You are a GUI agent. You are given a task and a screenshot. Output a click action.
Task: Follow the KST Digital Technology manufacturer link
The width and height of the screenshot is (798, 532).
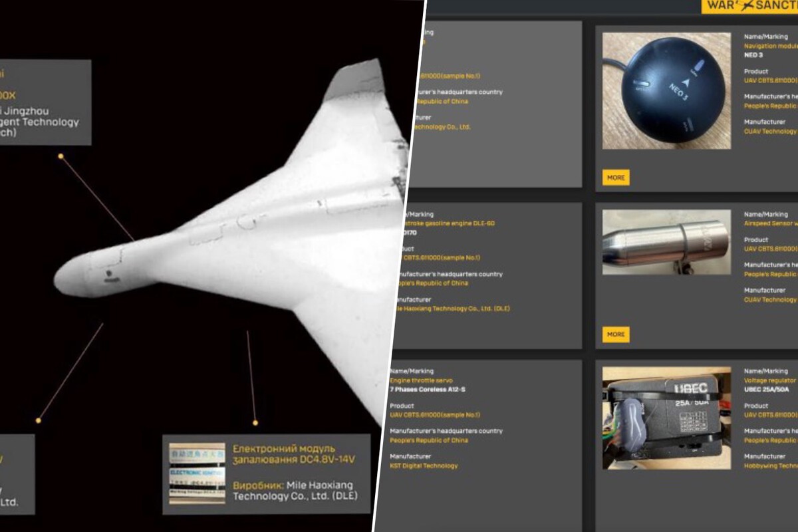pos(424,466)
